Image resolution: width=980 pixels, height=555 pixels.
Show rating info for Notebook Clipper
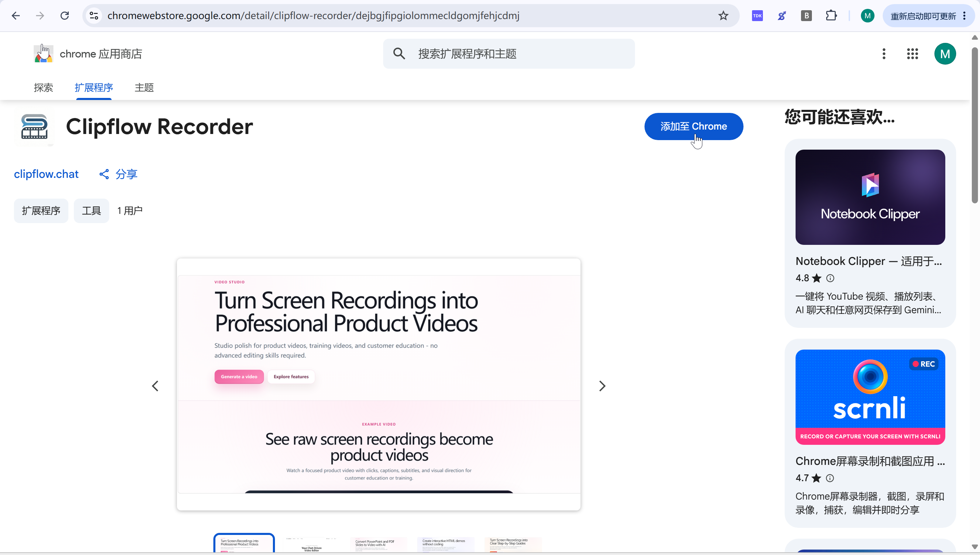[x=830, y=278]
